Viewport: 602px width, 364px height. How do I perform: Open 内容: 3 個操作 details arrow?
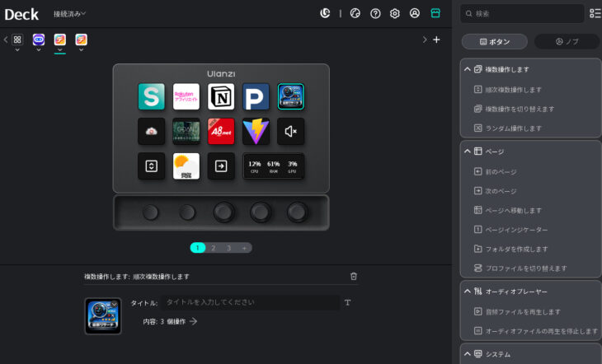pyautogui.click(x=193, y=321)
